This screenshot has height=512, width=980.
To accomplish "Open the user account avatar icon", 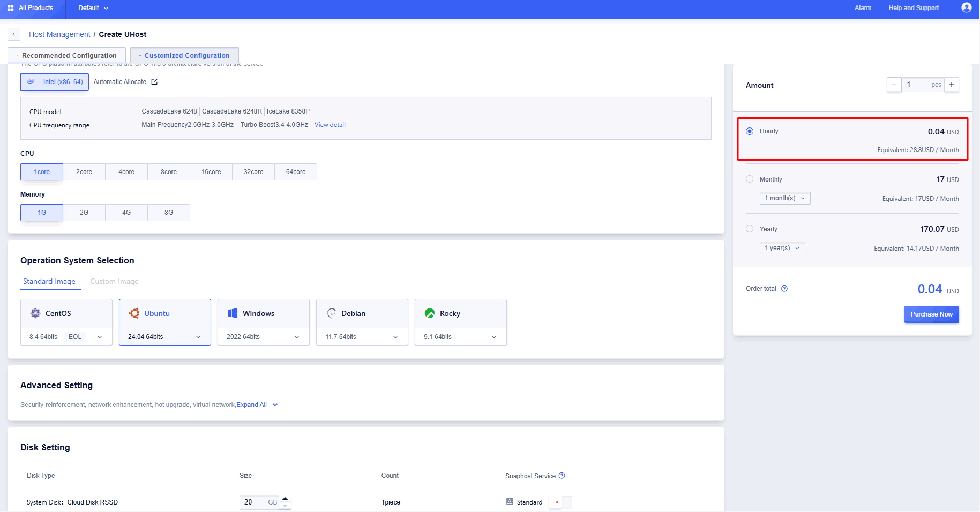I will coord(967,7).
